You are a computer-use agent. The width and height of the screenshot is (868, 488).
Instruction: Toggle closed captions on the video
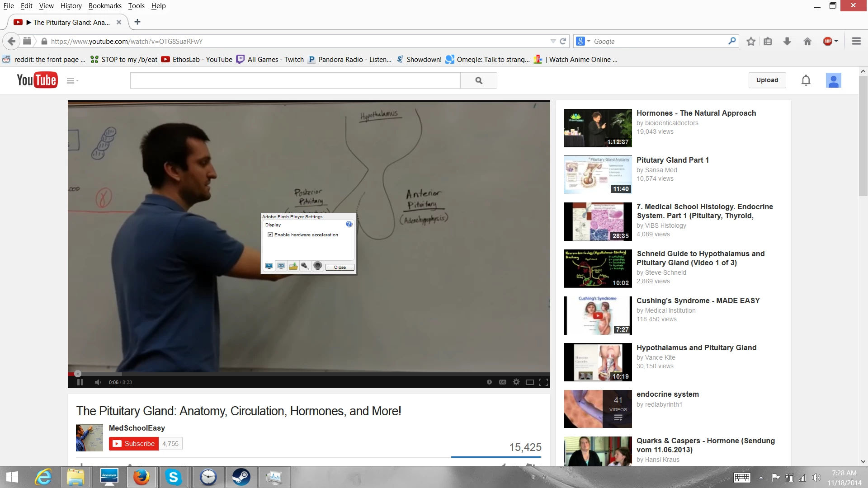(502, 382)
